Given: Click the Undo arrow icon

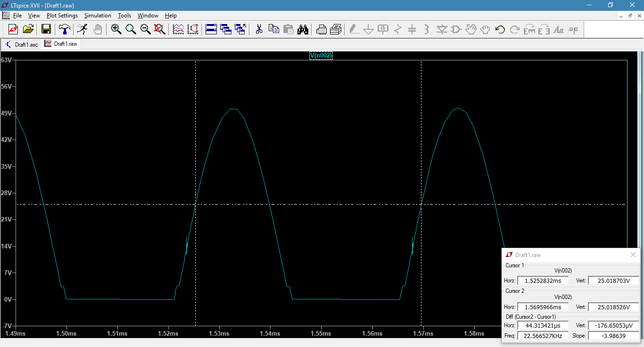Looking at the screenshot, I should (x=500, y=29).
